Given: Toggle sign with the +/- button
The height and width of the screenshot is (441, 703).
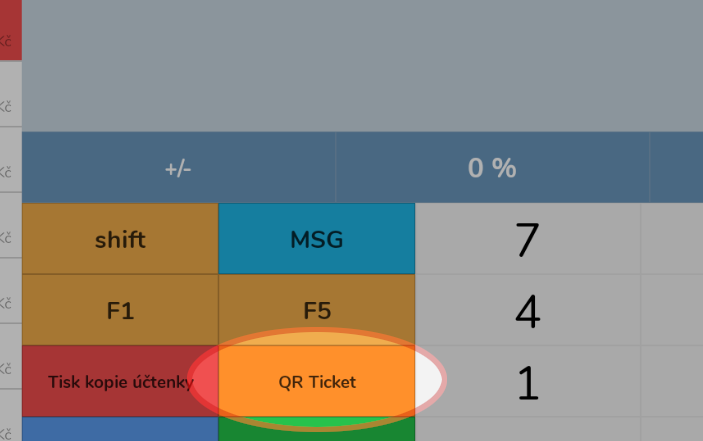Looking at the screenshot, I should 178,168.
